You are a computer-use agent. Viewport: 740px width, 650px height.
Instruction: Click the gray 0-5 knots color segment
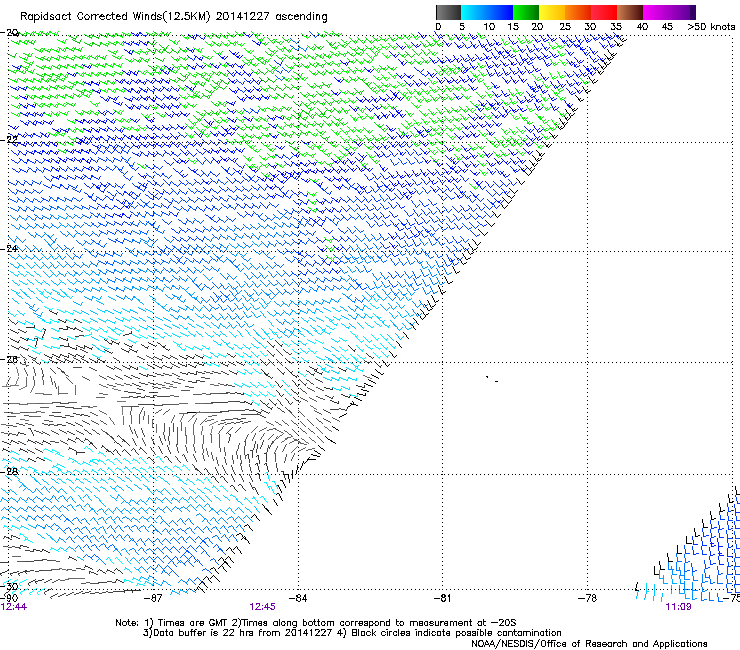(x=448, y=12)
